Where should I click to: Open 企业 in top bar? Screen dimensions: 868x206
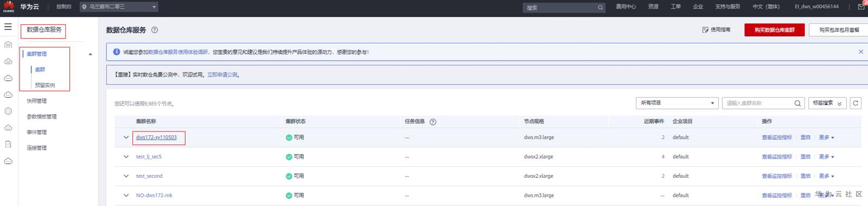[x=698, y=7]
